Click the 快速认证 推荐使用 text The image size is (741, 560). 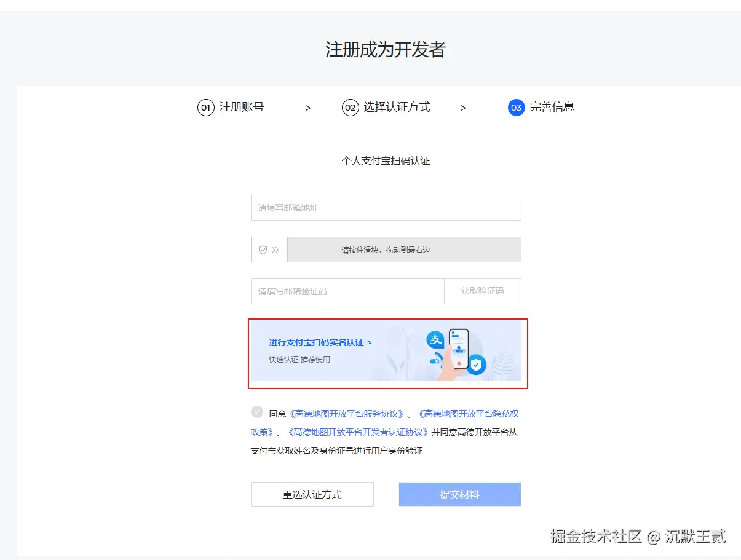[299, 359]
